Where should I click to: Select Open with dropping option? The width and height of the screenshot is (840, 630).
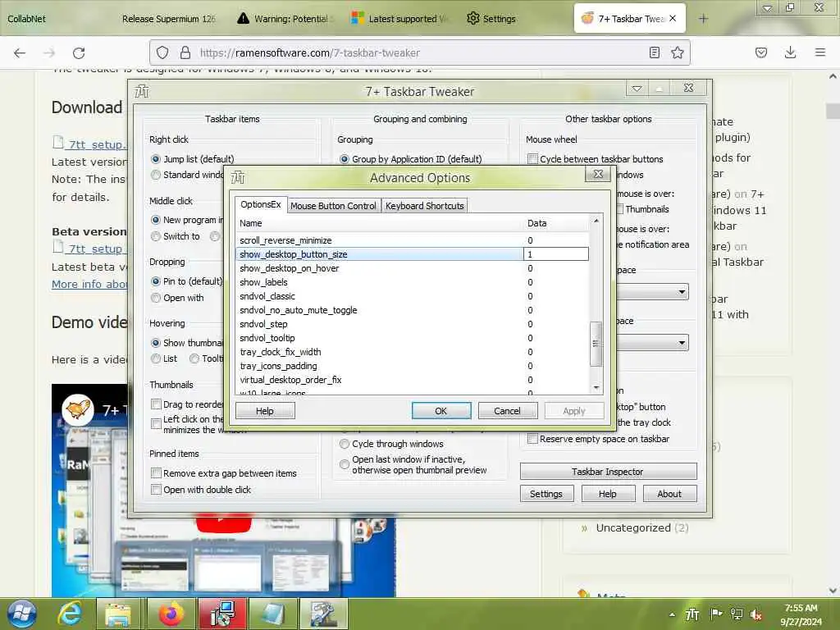(x=156, y=298)
